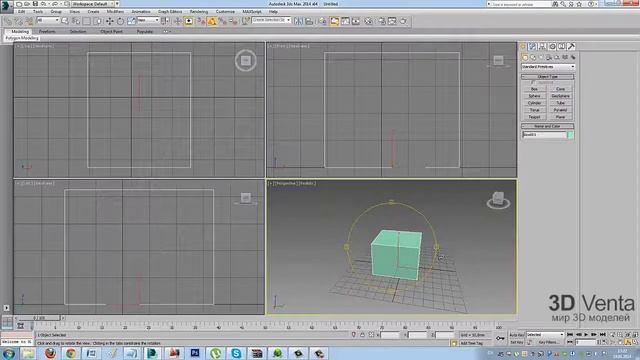This screenshot has height=360, width=640.
Task: Select the Move transform tool
Action: [110, 21]
